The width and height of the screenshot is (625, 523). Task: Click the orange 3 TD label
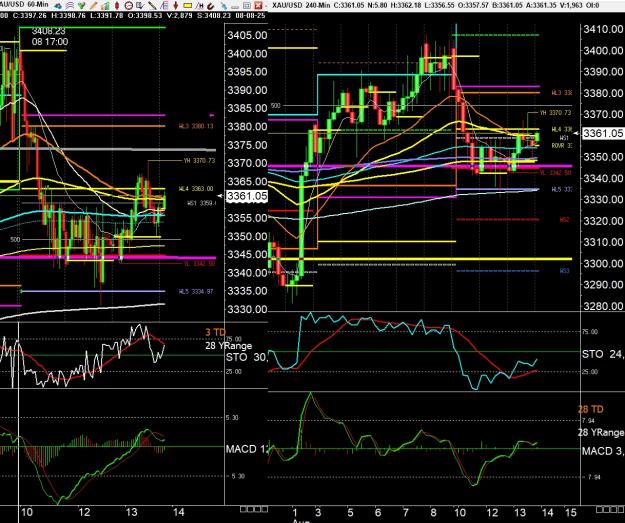pyautogui.click(x=215, y=332)
